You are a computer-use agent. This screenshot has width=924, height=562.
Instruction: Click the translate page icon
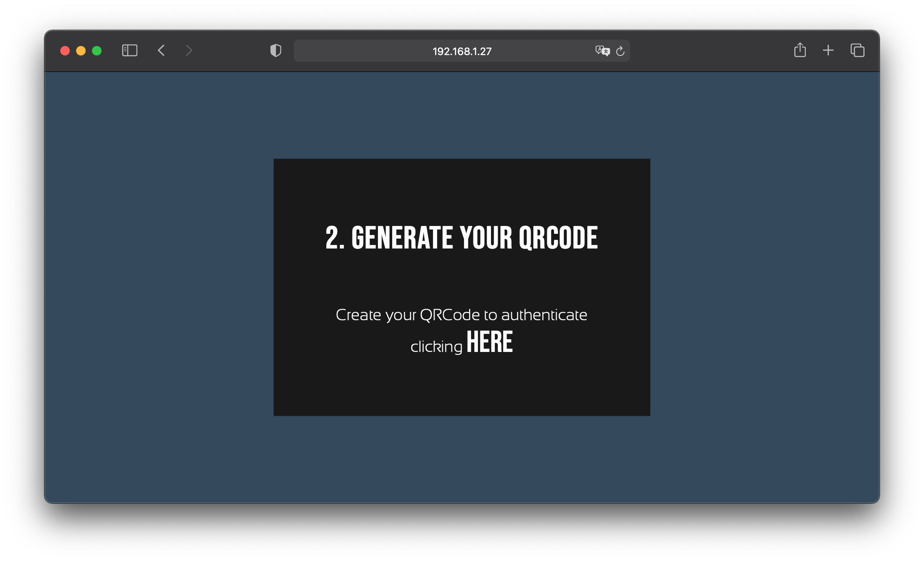tap(602, 51)
